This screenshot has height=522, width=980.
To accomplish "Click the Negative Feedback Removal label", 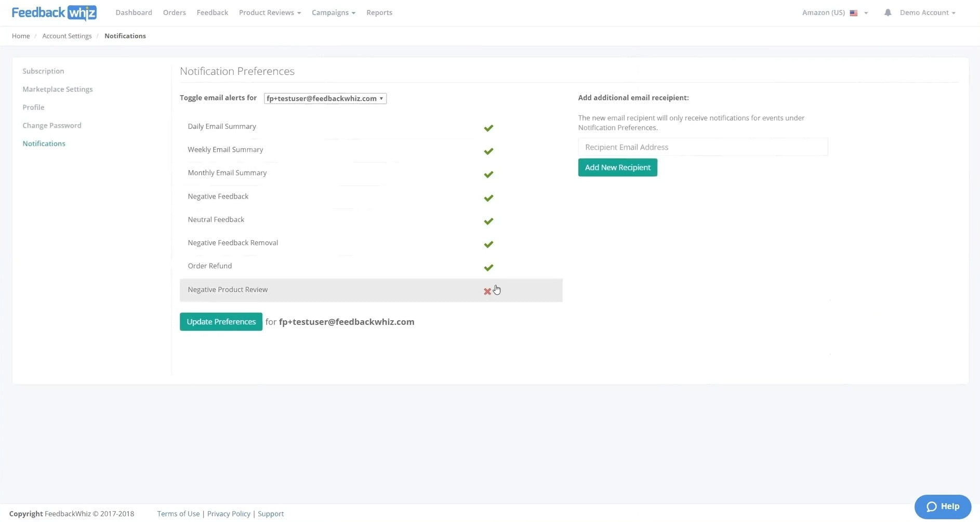I will pos(233,243).
